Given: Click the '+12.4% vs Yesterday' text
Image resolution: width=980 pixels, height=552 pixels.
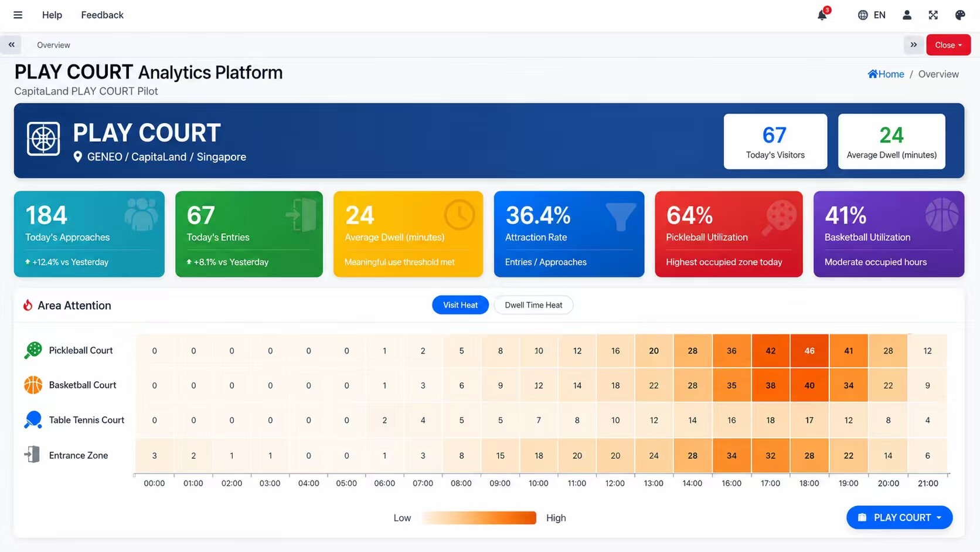Looking at the screenshot, I should point(70,262).
